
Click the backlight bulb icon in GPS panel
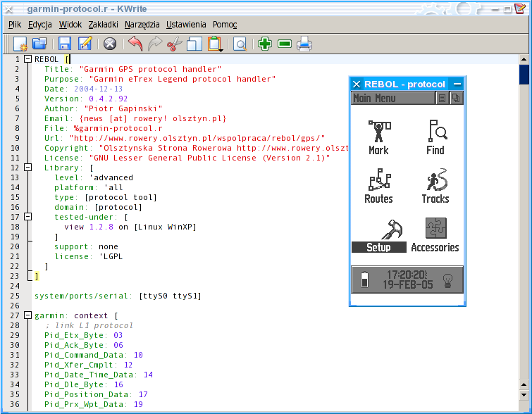pyautogui.click(x=448, y=280)
